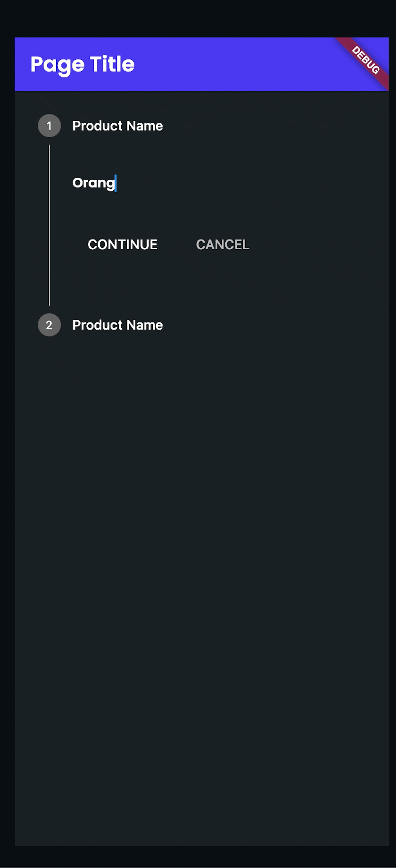Select the Product Name label of step 2

click(117, 325)
